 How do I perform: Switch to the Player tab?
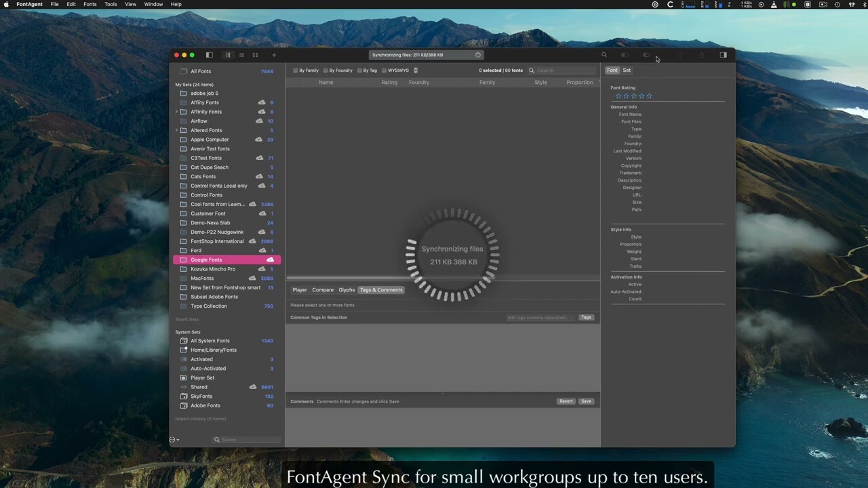[300, 290]
